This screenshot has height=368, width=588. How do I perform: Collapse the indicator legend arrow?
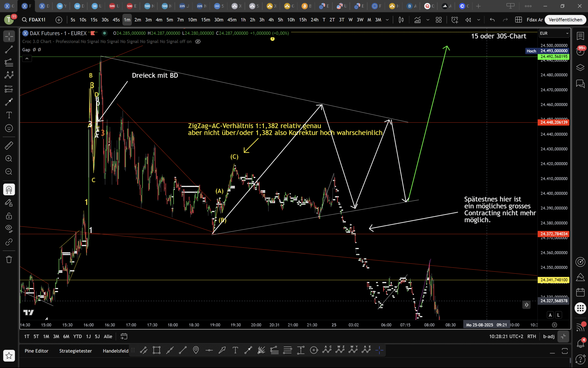coord(27,58)
